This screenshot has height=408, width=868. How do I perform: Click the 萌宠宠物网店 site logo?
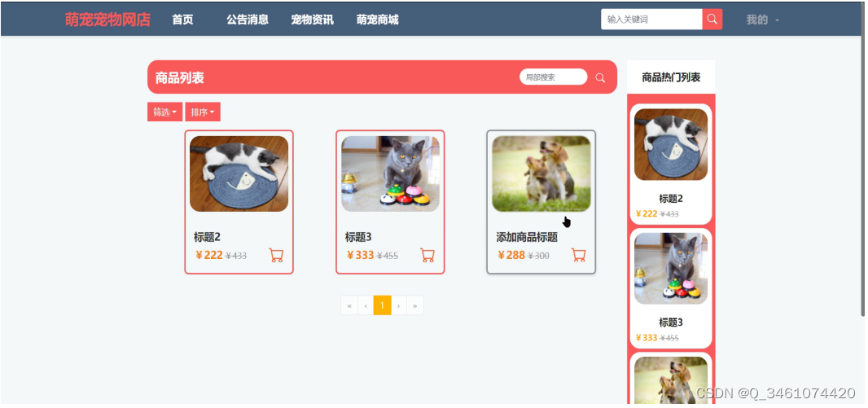click(107, 20)
